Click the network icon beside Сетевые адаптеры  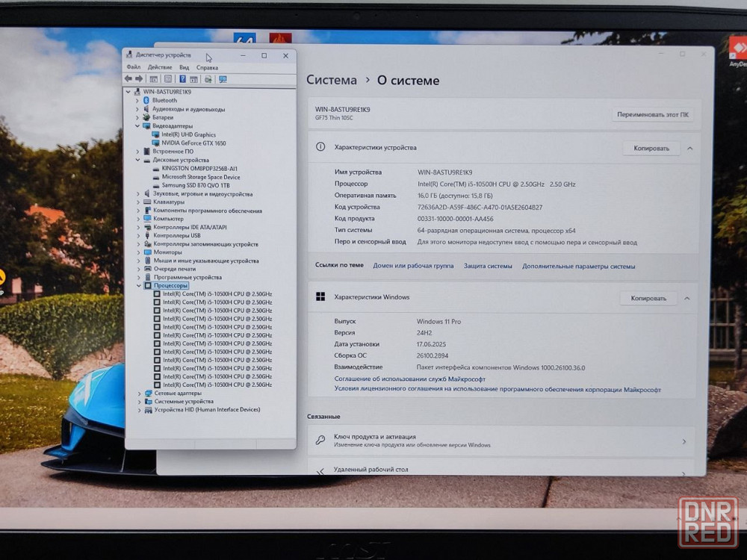(x=149, y=393)
